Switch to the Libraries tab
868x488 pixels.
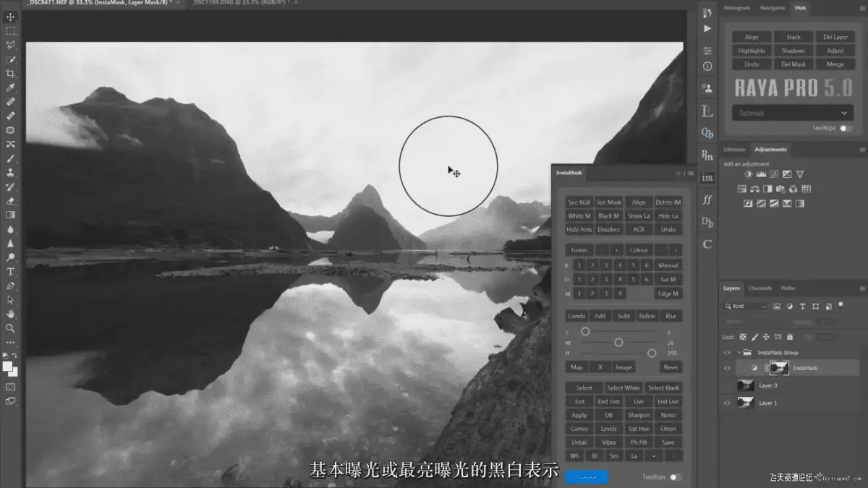[x=735, y=150]
